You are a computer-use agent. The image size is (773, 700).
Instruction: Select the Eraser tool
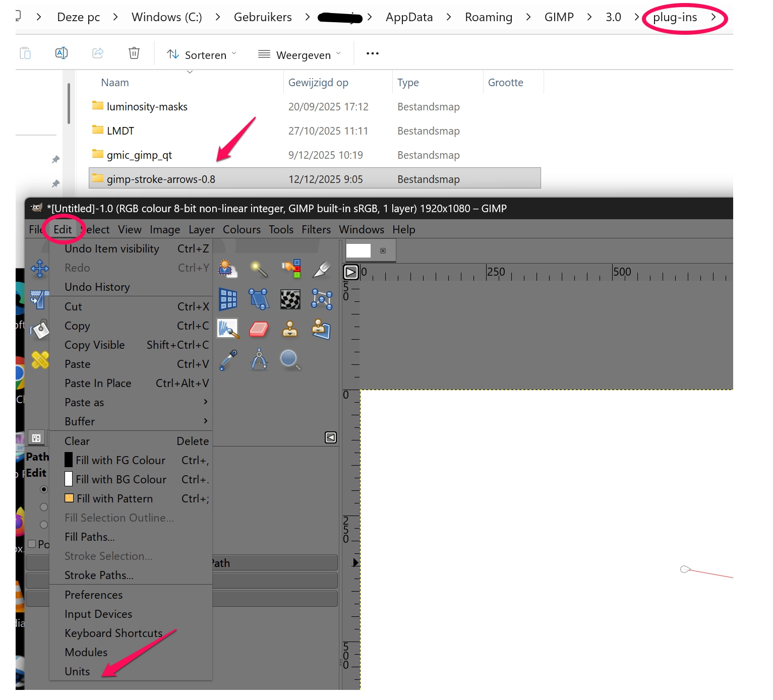(x=259, y=330)
